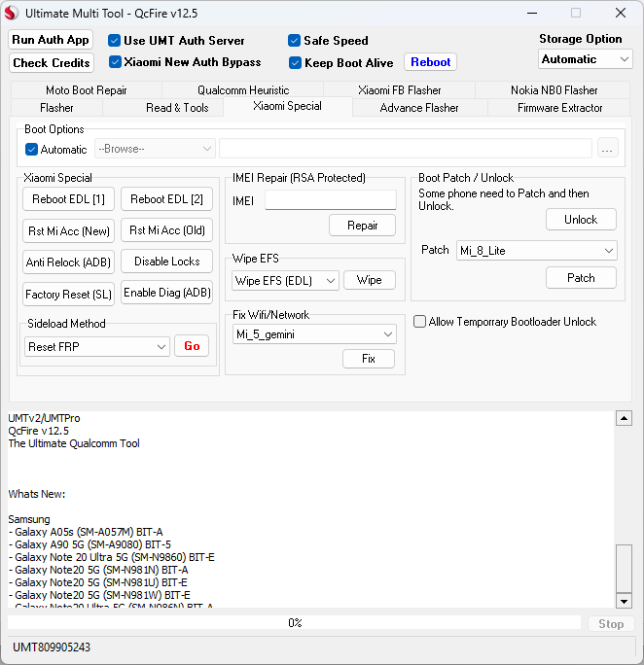
Task: Click the log vertical scrollbar thumb
Action: pyautogui.click(x=624, y=569)
